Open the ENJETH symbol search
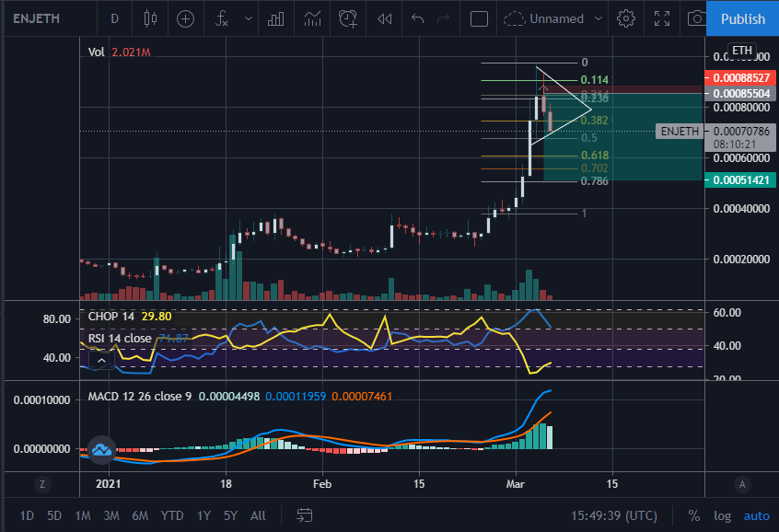The image size is (779, 532). (x=36, y=19)
